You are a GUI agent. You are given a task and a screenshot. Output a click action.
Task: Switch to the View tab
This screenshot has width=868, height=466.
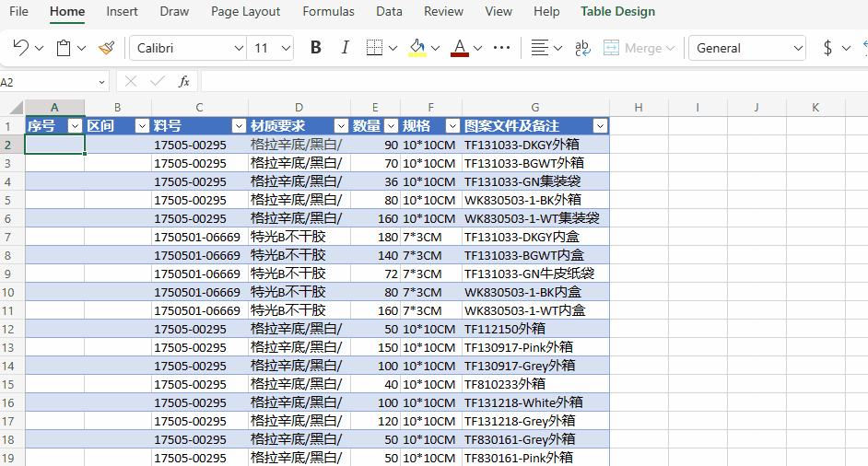coord(499,12)
